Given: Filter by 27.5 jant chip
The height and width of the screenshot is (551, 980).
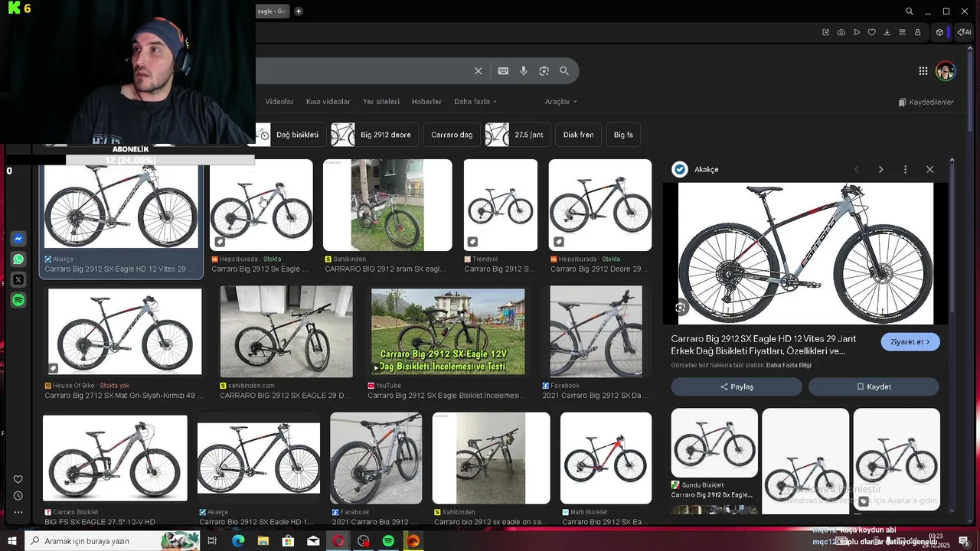Looking at the screenshot, I should (518, 135).
